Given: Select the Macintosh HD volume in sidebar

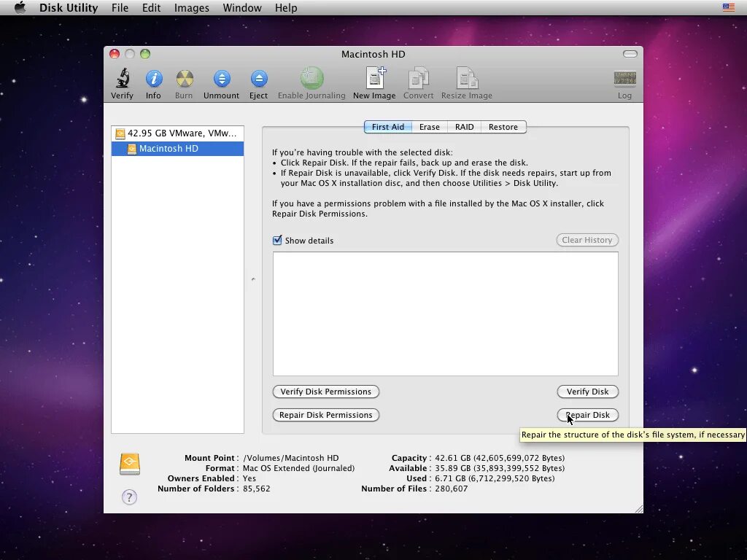Looking at the screenshot, I should pos(177,149).
